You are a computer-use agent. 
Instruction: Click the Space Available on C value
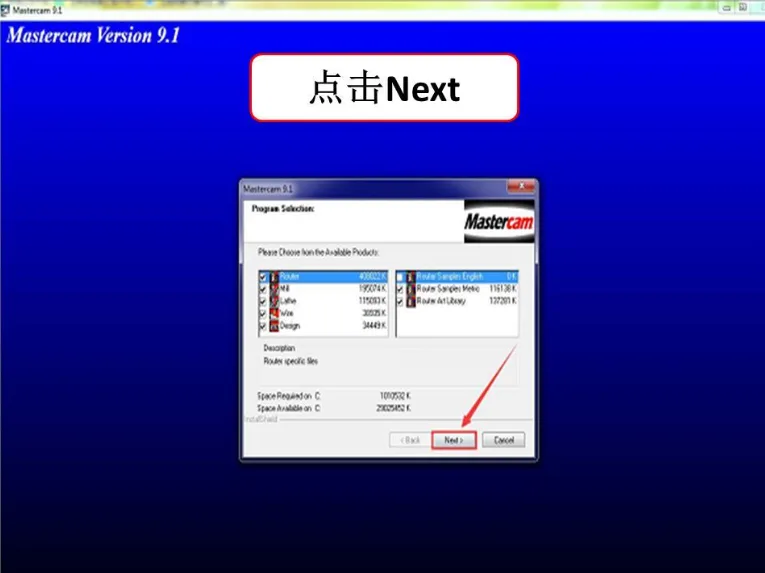[x=394, y=408]
